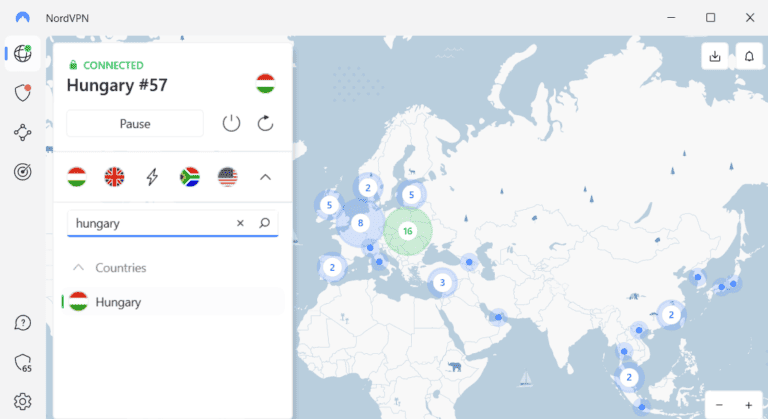Open the help chat bubble icon
The width and height of the screenshot is (768, 419).
[22, 323]
